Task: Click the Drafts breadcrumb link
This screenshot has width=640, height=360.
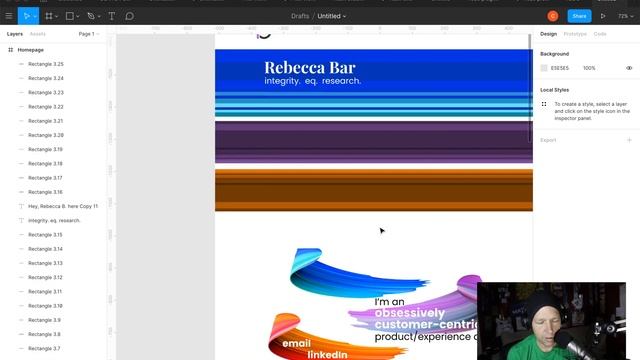Action: click(x=300, y=16)
